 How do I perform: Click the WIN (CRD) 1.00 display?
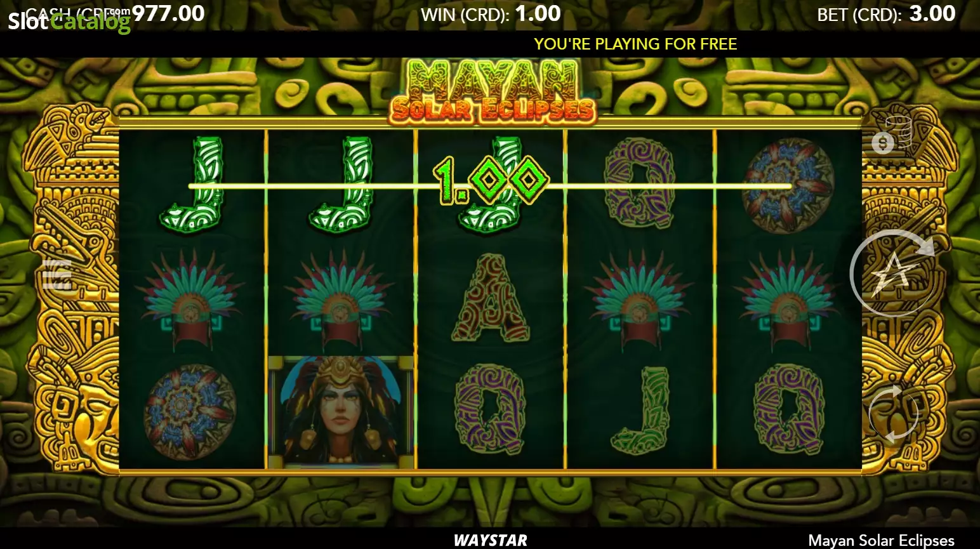[x=491, y=14]
